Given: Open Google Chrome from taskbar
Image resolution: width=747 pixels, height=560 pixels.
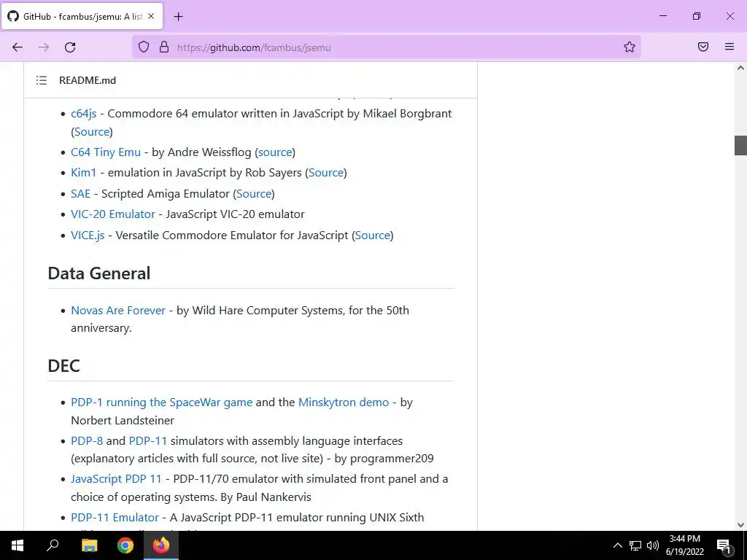Looking at the screenshot, I should point(125,545).
